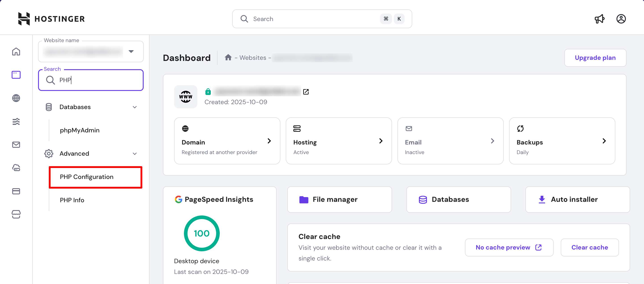The width and height of the screenshot is (644, 284).
Task: Click the Email 'Inactive' status text
Action: (414, 152)
